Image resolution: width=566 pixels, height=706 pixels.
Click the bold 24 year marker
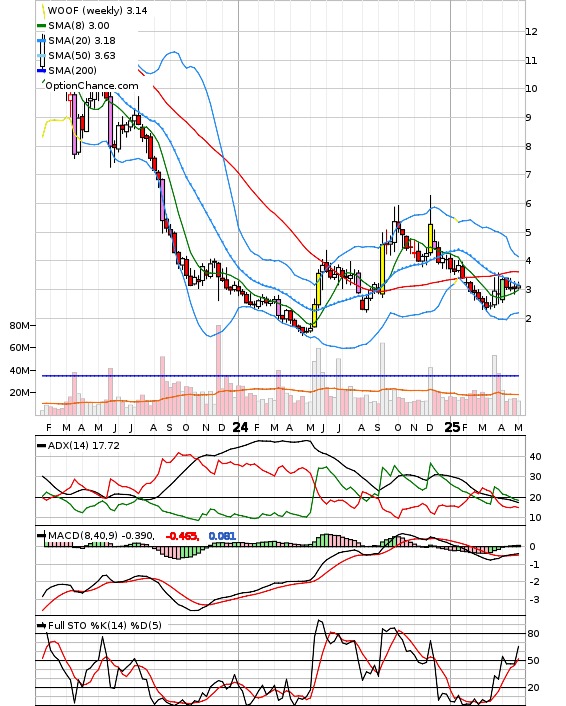[x=240, y=427]
